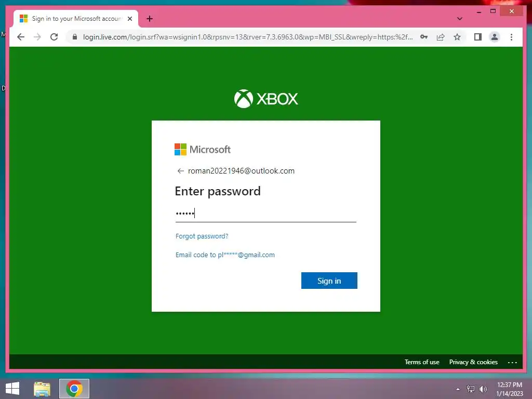Image resolution: width=532 pixels, height=399 pixels.
Task: Click the browser forward arrow
Action: (37, 37)
